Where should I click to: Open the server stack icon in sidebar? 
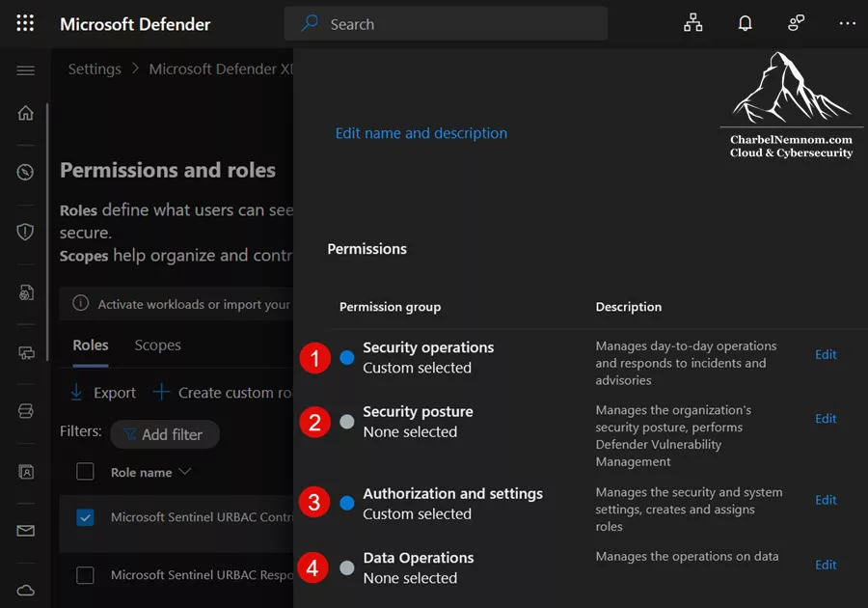coord(25,411)
